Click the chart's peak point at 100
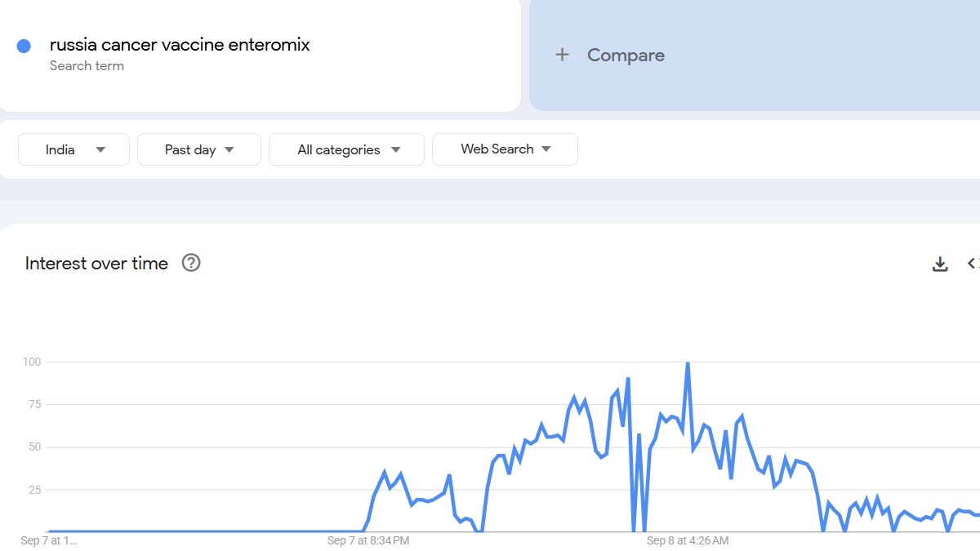Image resolution: width=980 pixels, height=551 pixels. pos(688,363)
